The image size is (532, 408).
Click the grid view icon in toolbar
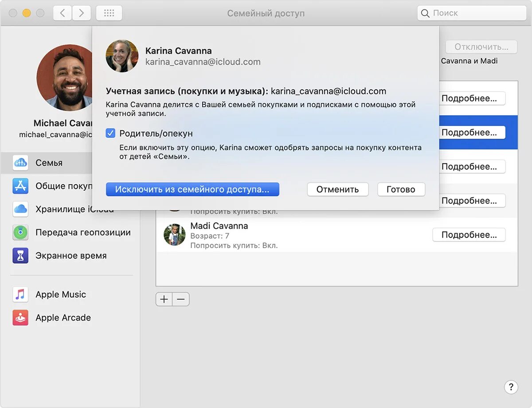coord(109,13)
